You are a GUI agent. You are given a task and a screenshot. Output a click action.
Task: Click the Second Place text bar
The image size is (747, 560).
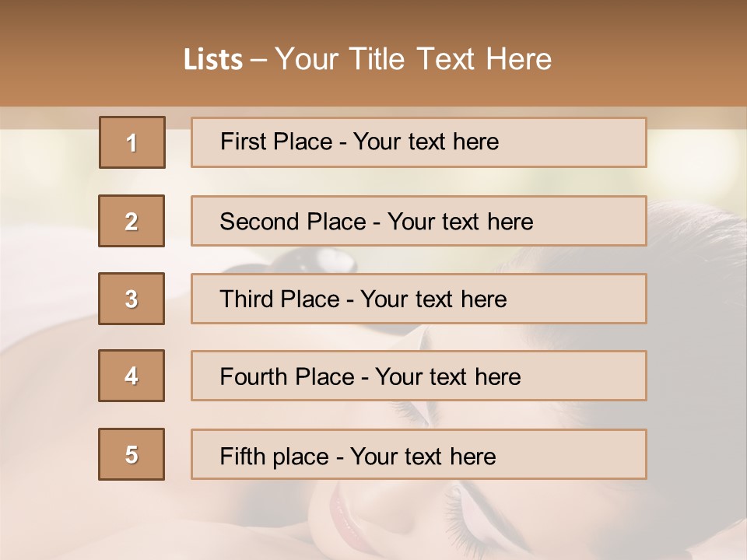[419, 221]
